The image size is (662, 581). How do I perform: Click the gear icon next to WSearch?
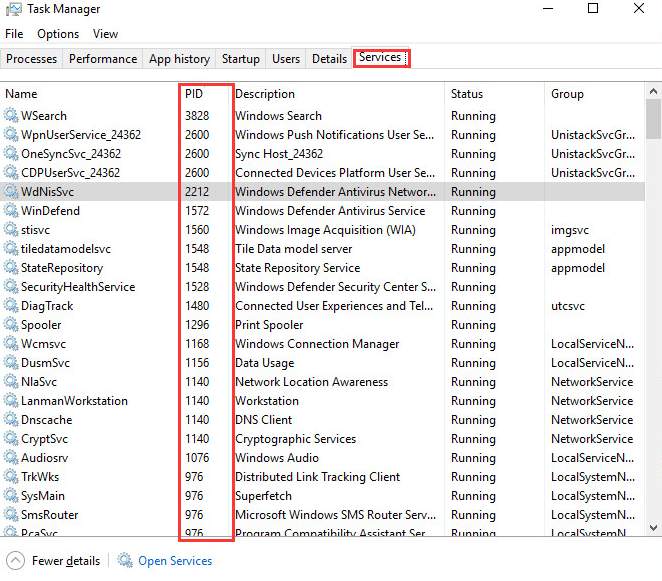[x=11, y=116]
